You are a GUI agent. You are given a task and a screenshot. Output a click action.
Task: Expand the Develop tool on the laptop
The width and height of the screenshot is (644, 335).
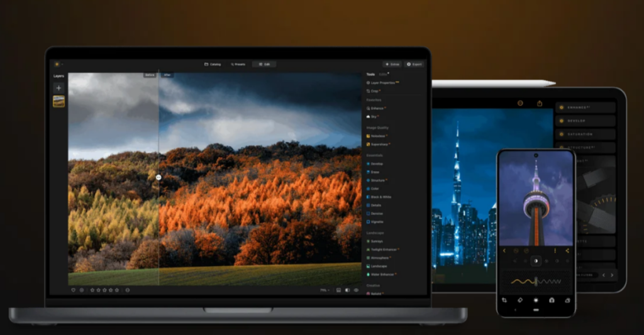[x=375, y=164]
